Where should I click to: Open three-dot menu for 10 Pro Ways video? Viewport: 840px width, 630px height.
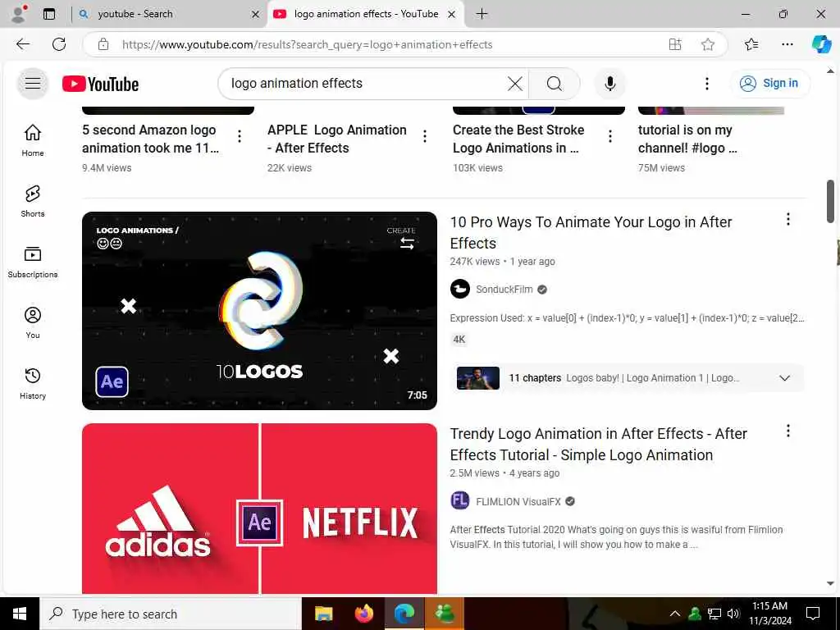[788, 219]
